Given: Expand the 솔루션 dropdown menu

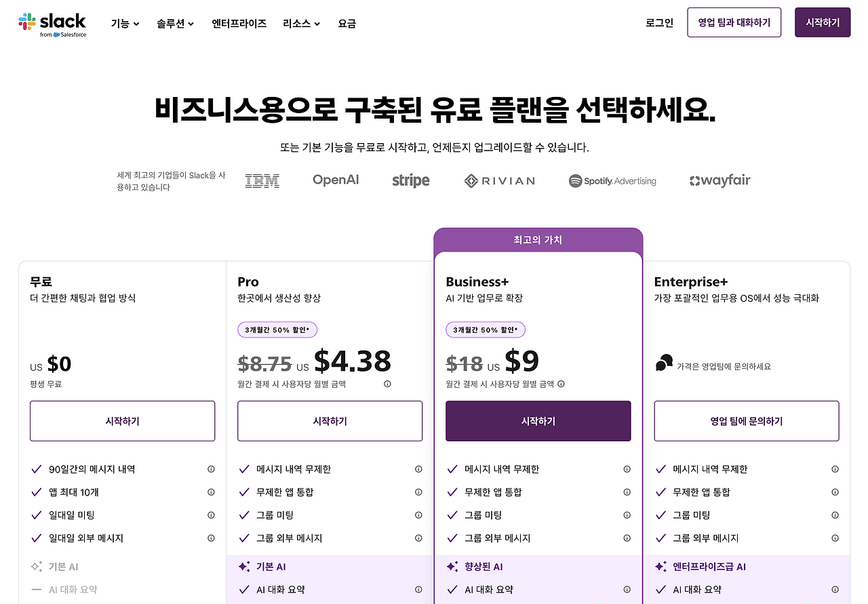Looking at the screenshot, I should click(x=175, y=24).
